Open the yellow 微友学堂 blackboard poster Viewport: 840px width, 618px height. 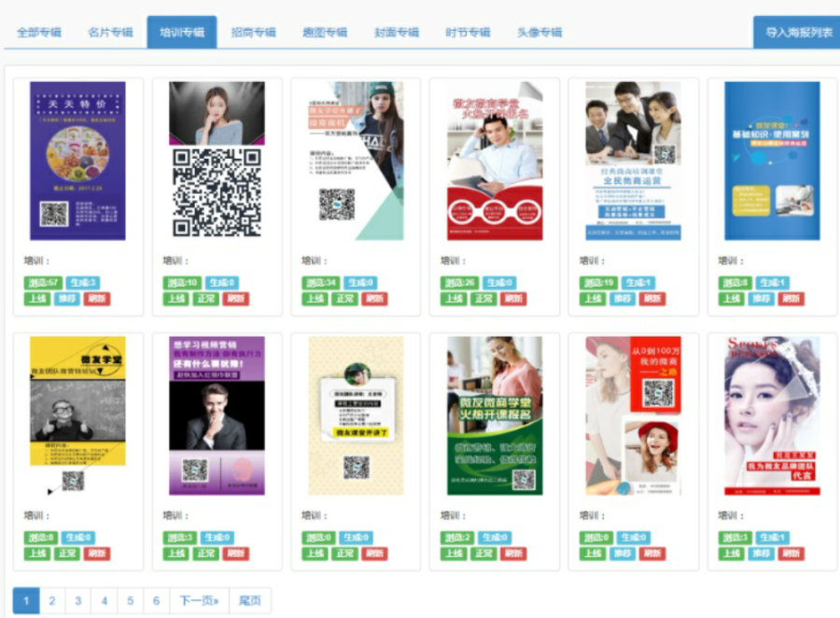[77, 415]
